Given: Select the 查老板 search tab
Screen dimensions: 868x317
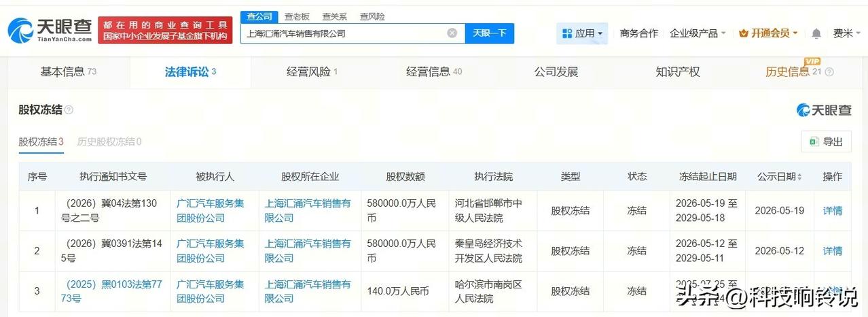Looking at the screenshot, I should pyautogui.click(x=297, y=16).
